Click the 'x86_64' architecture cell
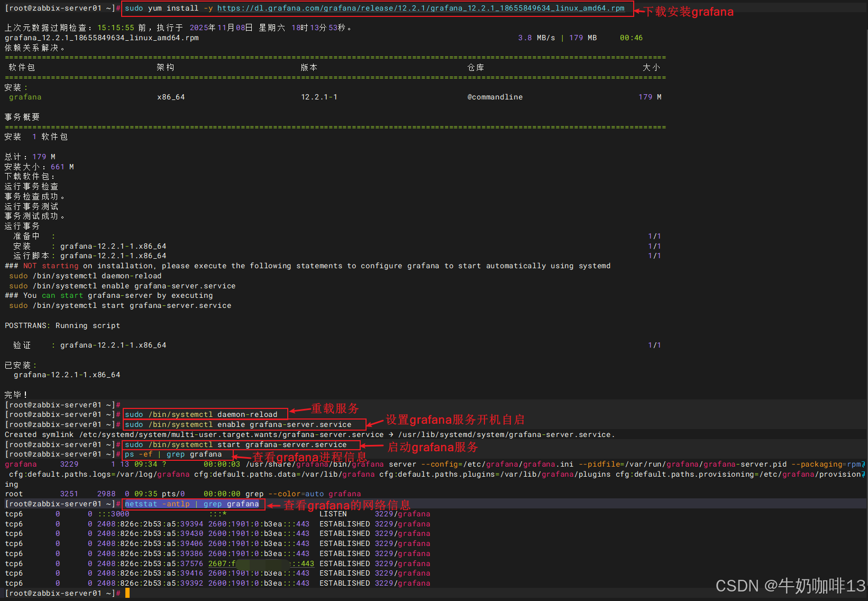The image size is (868, 601). (x=171, y=97)
